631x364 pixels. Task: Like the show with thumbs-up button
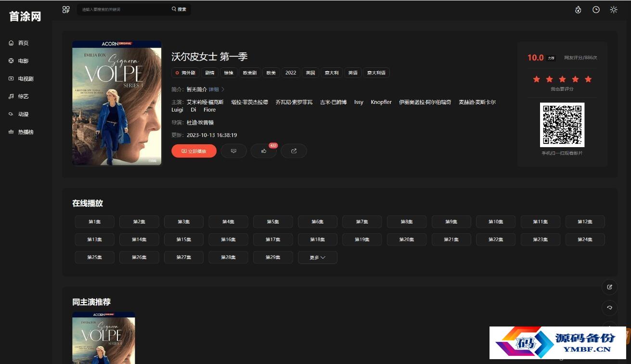click(x=264, y=151)
